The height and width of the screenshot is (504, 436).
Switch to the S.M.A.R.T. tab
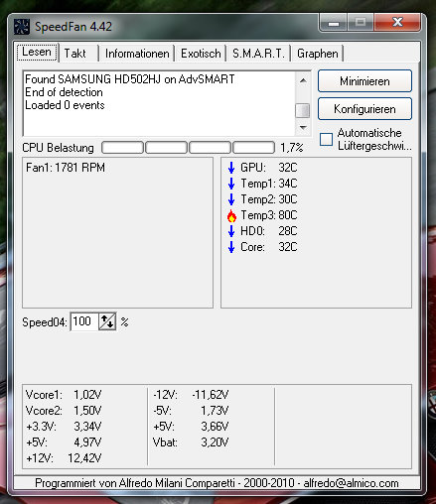(x=258, y=54)
